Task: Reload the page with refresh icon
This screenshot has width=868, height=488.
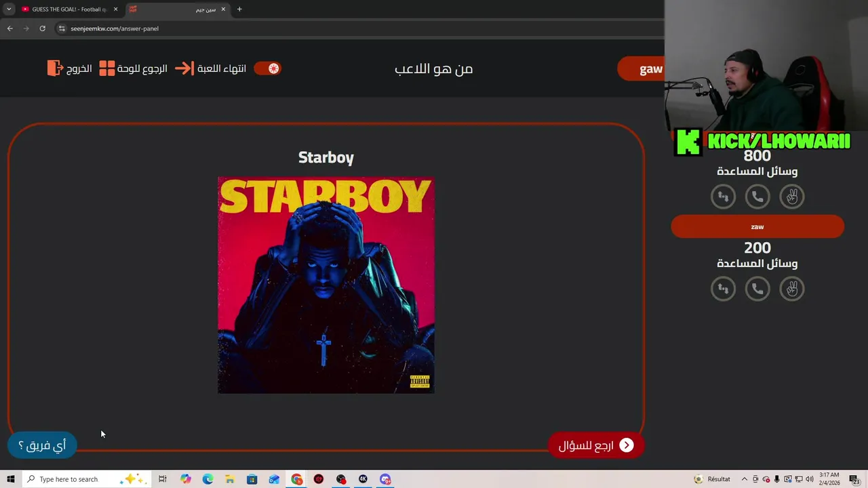Action: 42,28
